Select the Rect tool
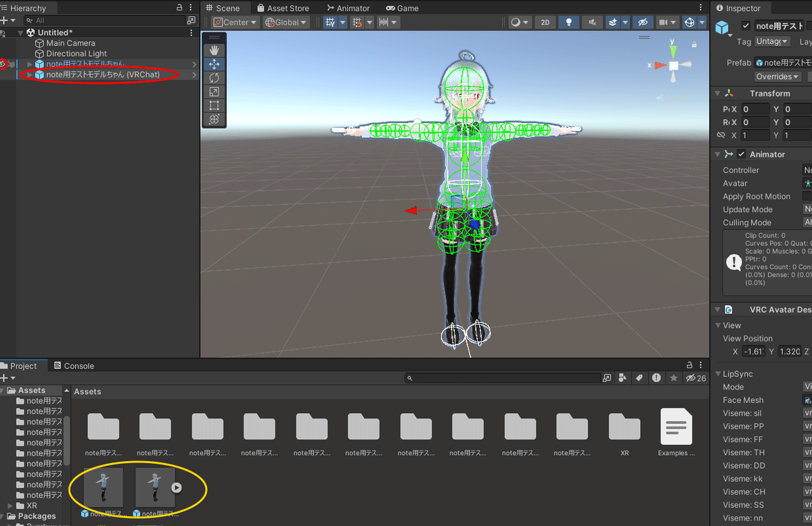The width and height of the screenshot is (812, 526). click(x=215, y=105)
